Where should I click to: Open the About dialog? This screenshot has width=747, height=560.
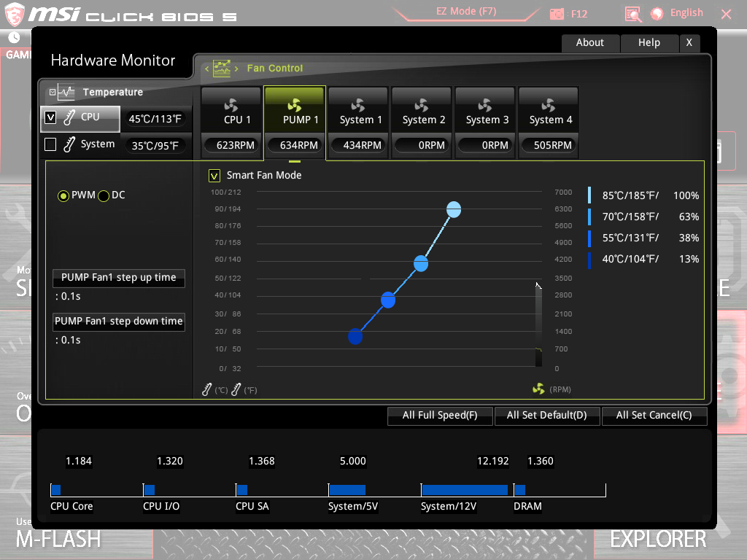(590, 43)
